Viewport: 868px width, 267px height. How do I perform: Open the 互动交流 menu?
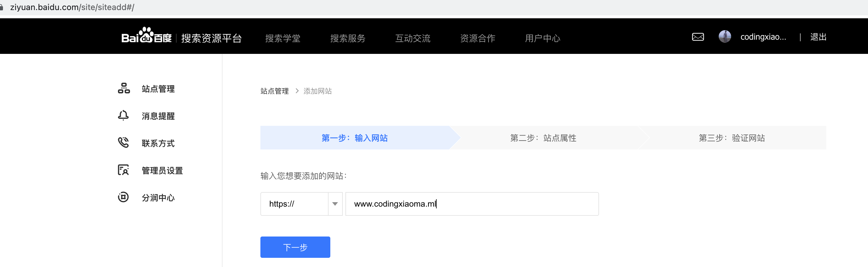point(413,38)
